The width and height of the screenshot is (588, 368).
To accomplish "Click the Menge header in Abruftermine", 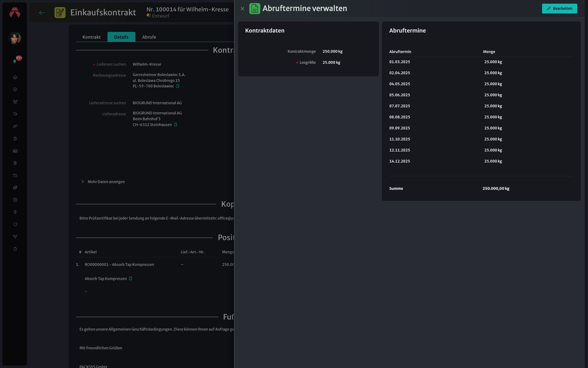I will pos(489,52).
